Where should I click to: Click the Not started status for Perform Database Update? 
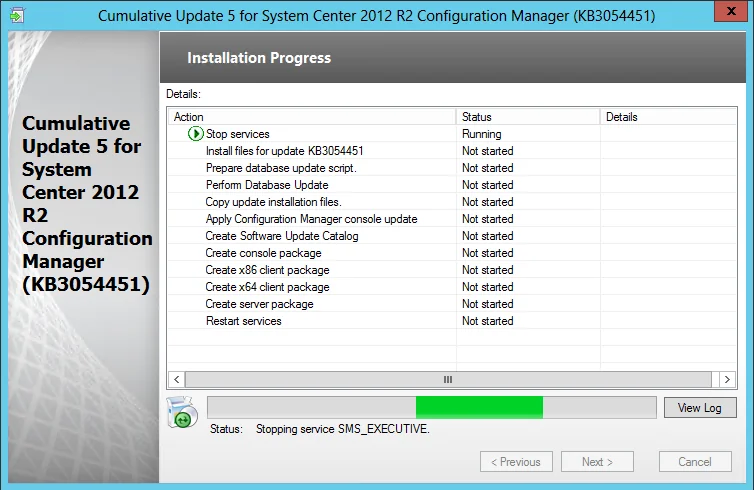click(x=488, y=185)
